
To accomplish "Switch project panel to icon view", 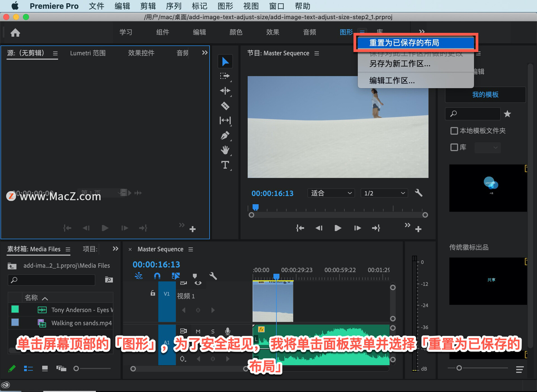I will pyautogui.click(x=45, y=369).
